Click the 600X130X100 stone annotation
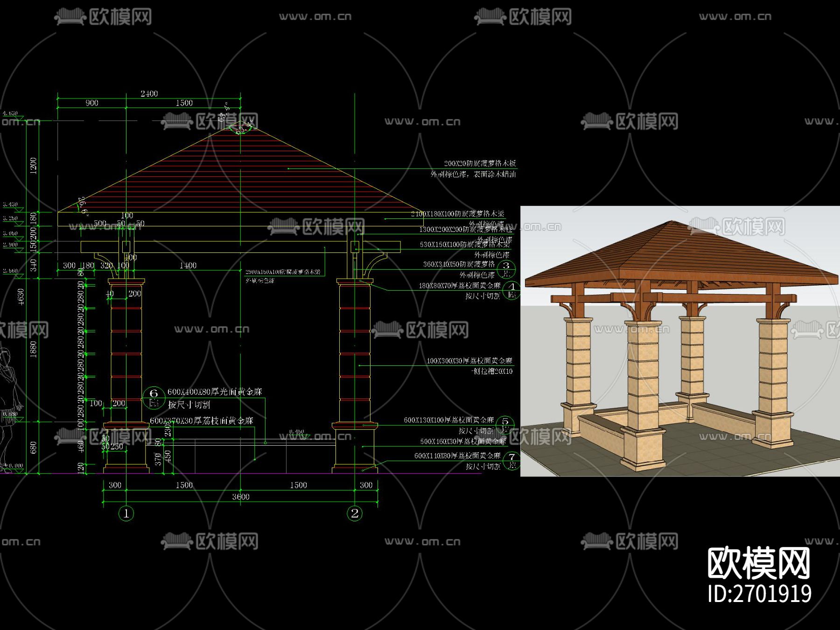 (x=448, y=420)
